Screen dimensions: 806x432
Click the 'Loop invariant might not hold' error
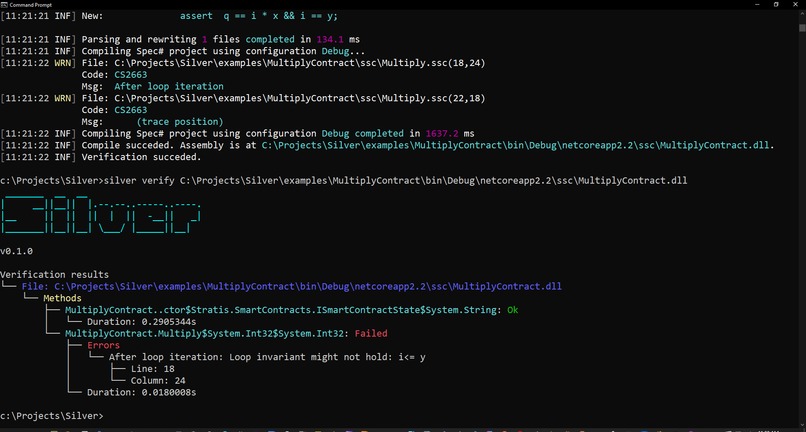pyautogui.click(x=267, y=357)
